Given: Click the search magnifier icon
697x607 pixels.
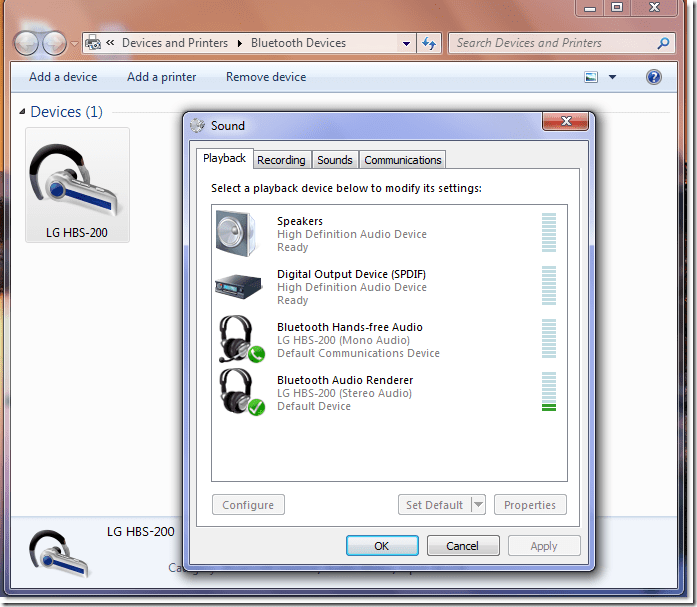Looking at the screenshot, I should (663, 43).
